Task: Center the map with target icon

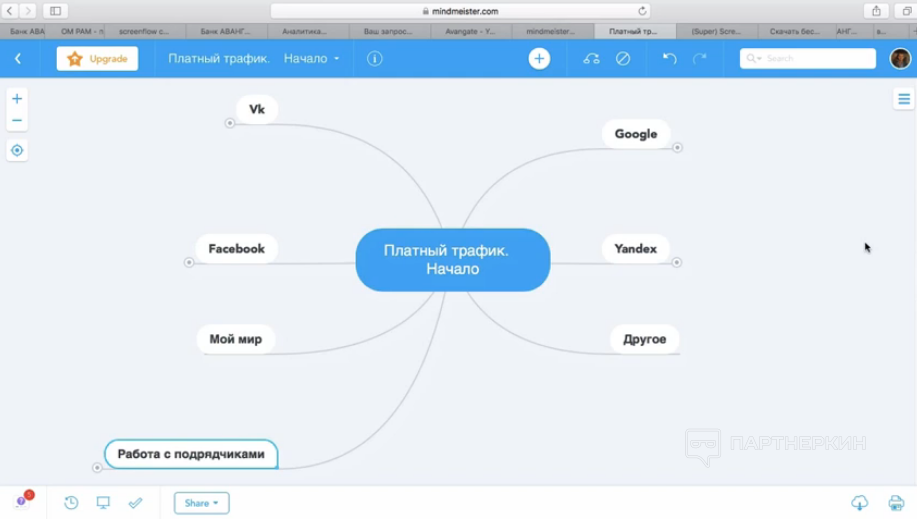Action: click(x=17, y=150)
